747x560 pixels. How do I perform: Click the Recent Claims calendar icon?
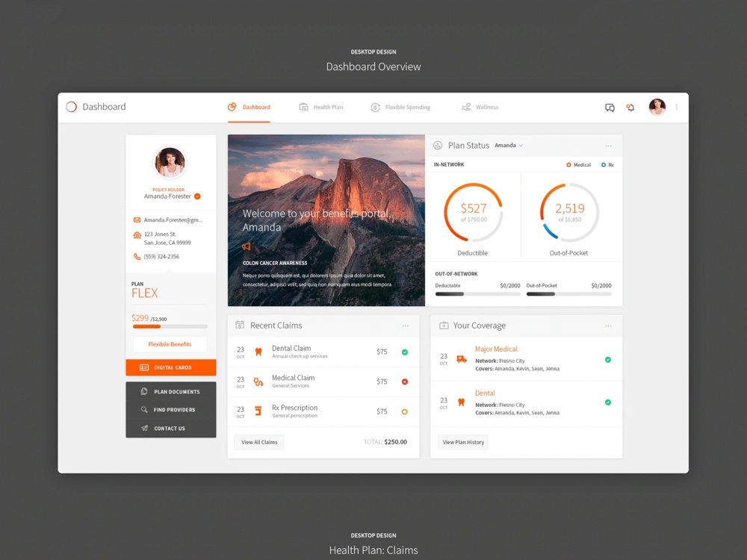(240, 326)
